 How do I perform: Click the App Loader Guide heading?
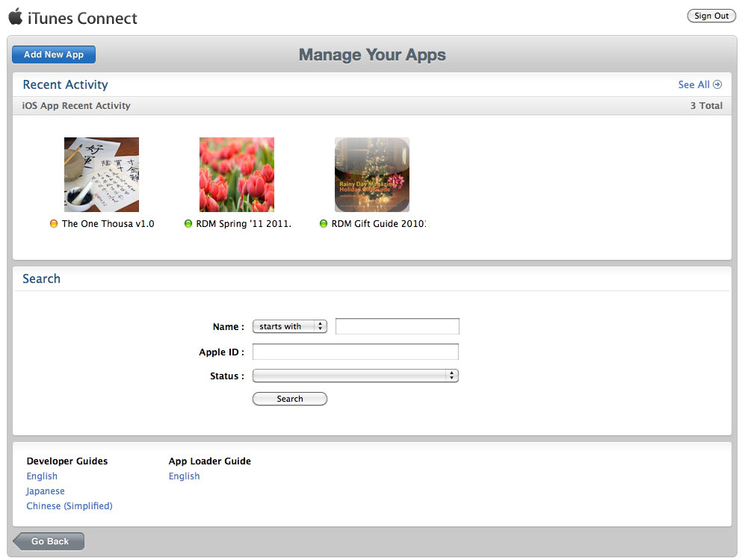[x=210, y=461]
